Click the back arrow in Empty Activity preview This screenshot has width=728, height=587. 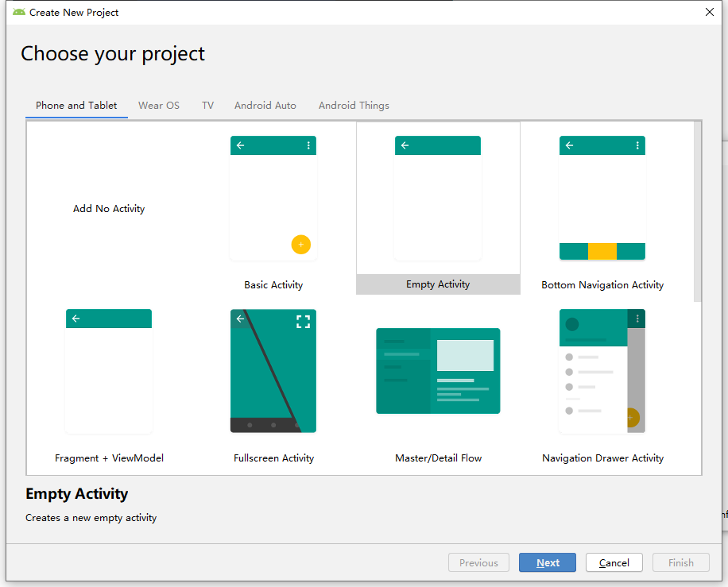click(x=405, y=145)
